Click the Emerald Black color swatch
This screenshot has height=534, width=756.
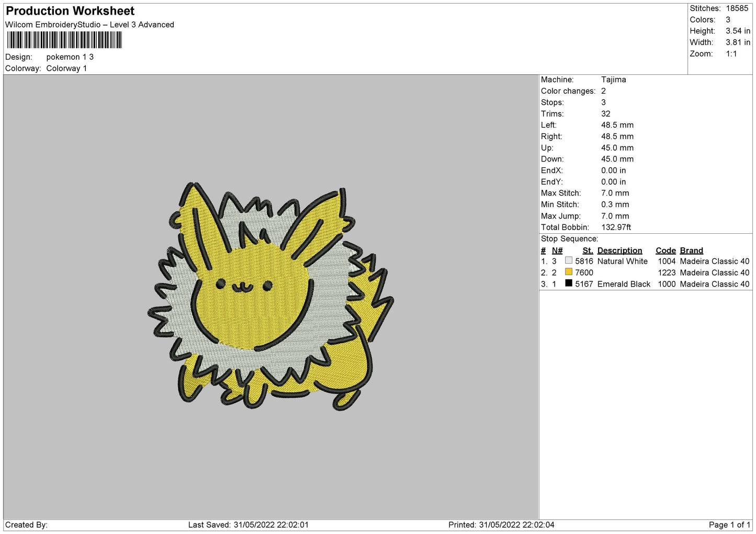(569, 283)
